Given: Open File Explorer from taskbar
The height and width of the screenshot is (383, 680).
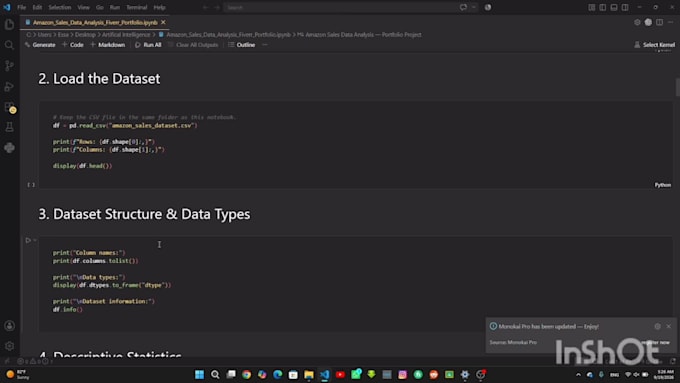Looking at the screenshot, I should (x=309, y=374).
